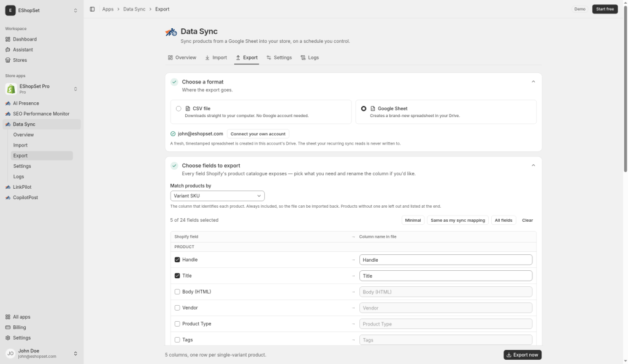Click the John Doe avatar

[10, 353]
